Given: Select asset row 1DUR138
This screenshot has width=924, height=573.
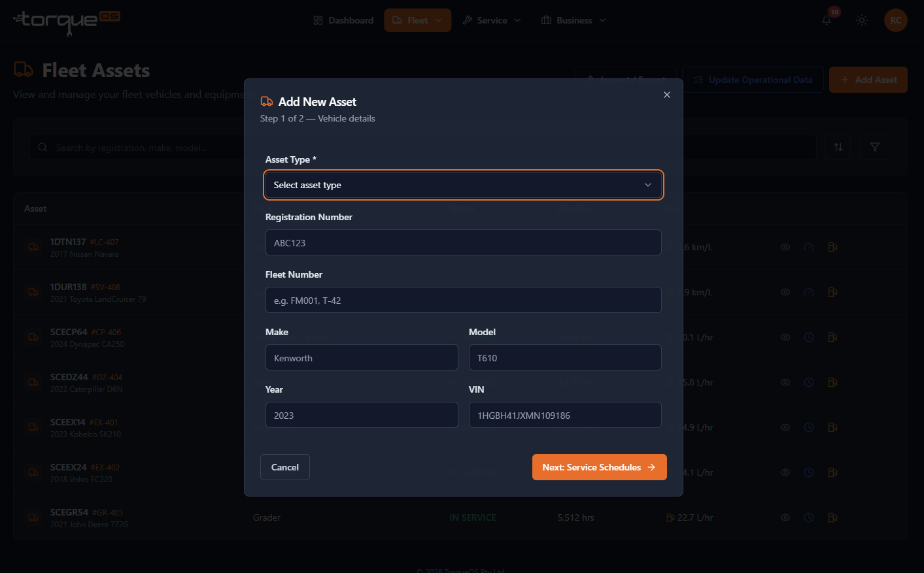Looking at the screenshot, I should (460, 292).
